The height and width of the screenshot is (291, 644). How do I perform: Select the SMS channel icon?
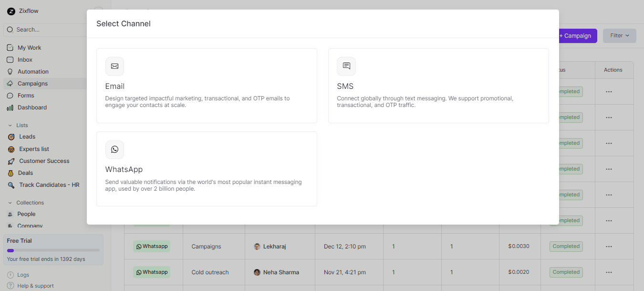(346, 66)
